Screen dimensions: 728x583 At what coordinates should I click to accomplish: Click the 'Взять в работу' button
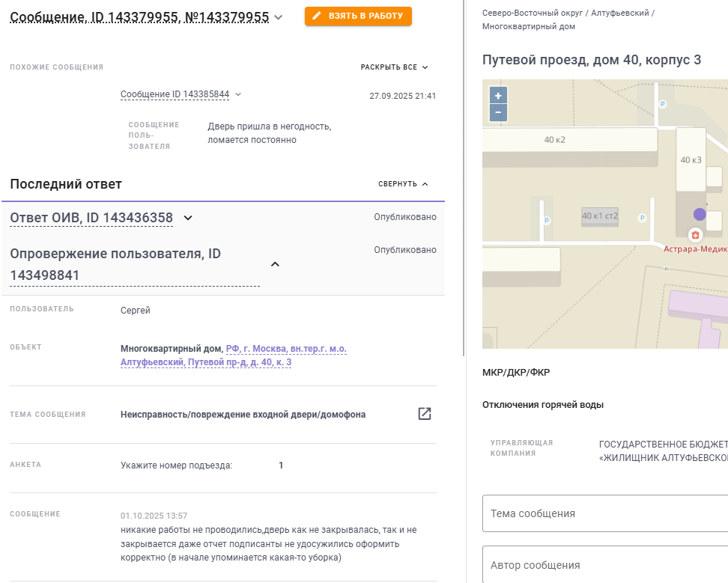(x=358, y=16)
